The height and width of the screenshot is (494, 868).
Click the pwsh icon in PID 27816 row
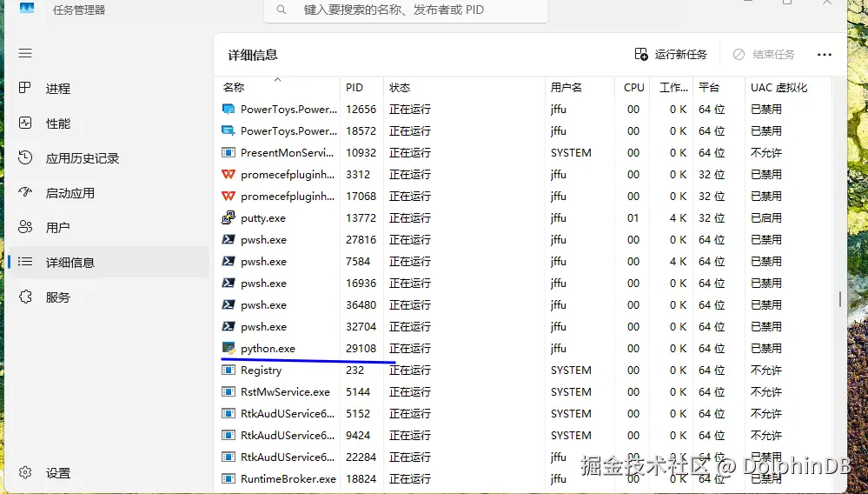[228, 239]
